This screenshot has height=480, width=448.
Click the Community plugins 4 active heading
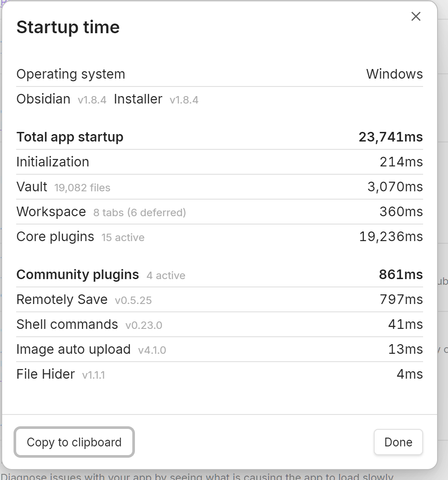(x=100, y=275)
